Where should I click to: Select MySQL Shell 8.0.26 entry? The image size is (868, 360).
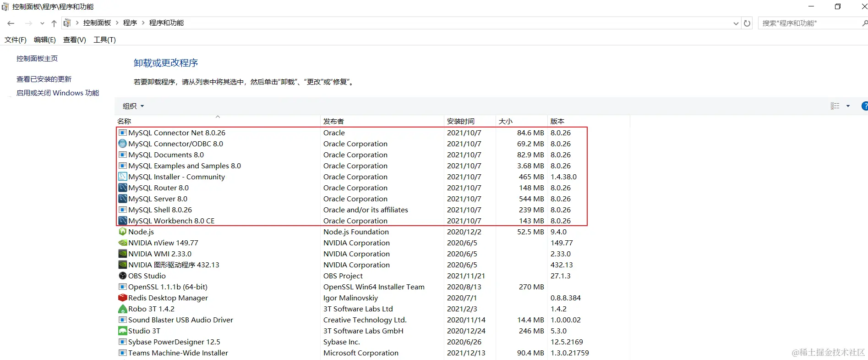tap(160, 210)
